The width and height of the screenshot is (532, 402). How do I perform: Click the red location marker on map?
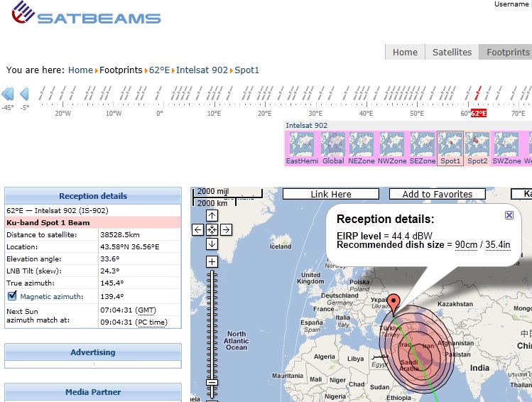point(393,303)
